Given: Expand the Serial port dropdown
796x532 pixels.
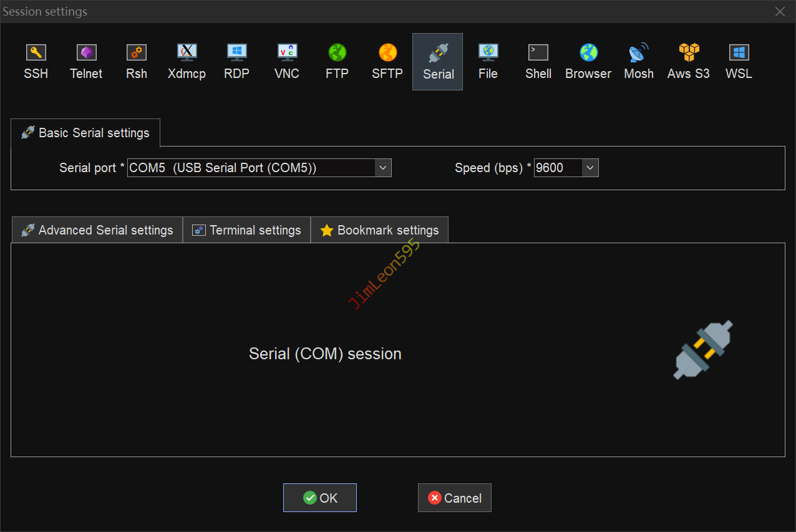Looking at the screenshot, I should click(x=383, y=168).
